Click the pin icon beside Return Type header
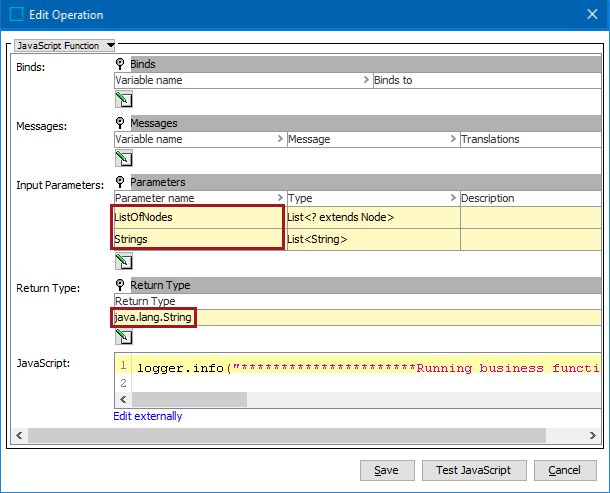Image resolution: width=610 pixels, height=493 pixels. click(x=120, y=286)
